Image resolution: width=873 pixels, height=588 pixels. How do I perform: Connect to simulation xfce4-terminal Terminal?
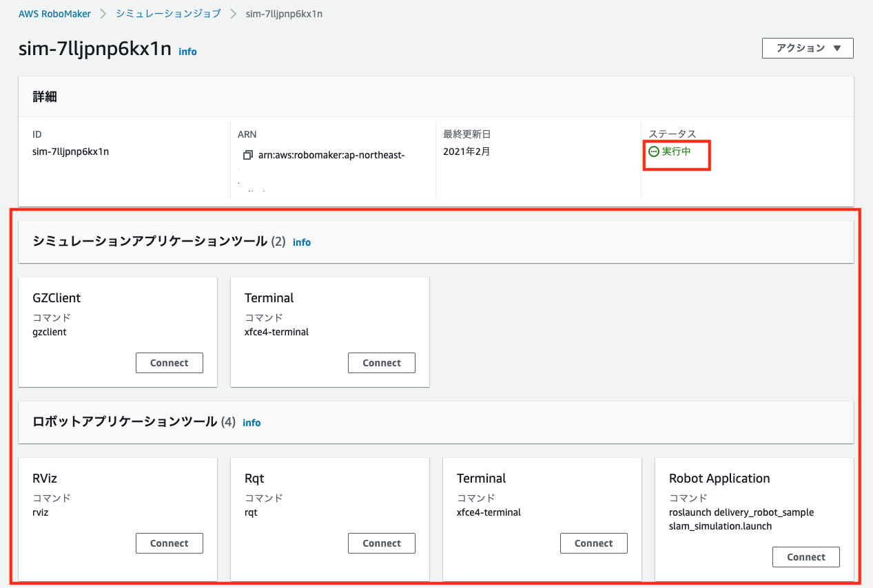pos(382,363)
